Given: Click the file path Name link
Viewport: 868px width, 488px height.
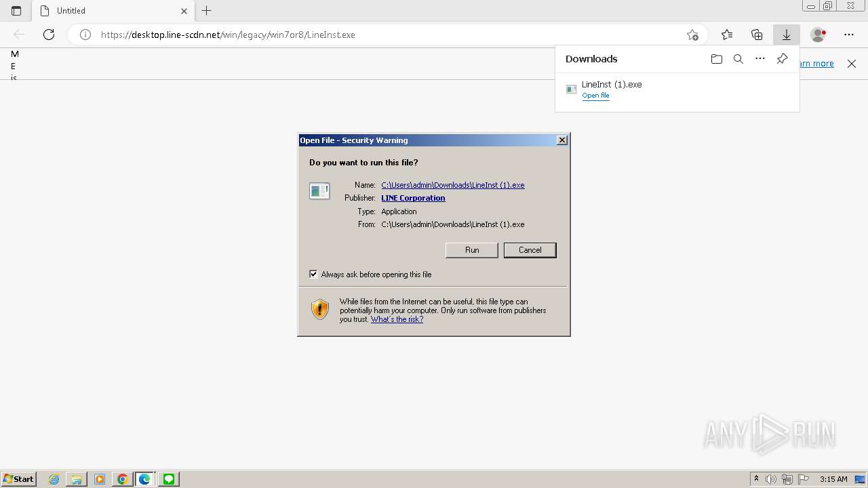Looking at the screenshot, I should click(453, 185).
